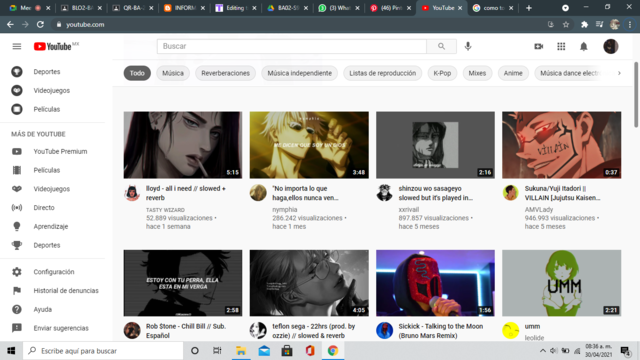Open the create video camera icon

pos(538,47)
